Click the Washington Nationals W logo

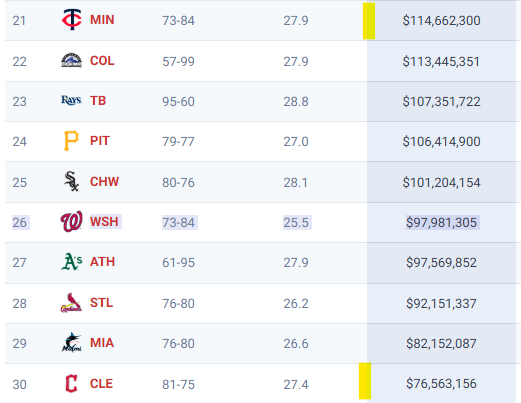click(71, 222)
